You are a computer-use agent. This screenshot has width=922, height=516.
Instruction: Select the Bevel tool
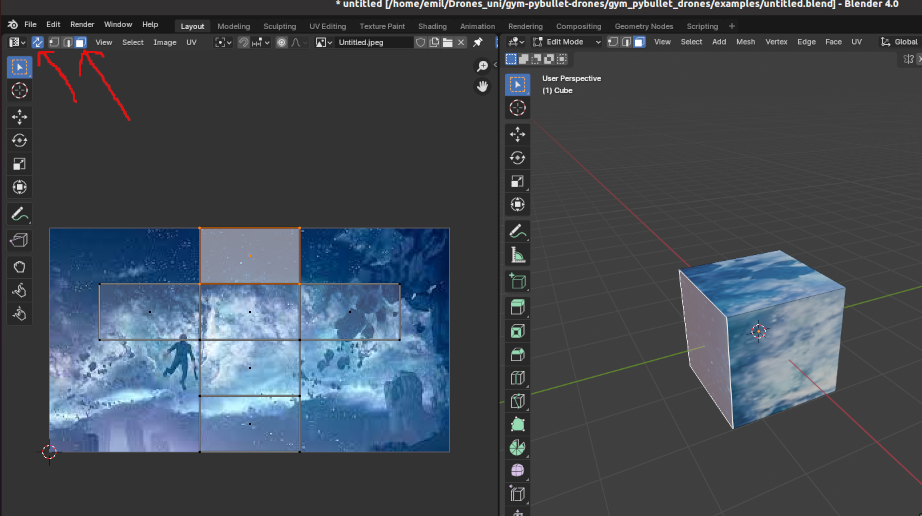[x=517, y=354]
